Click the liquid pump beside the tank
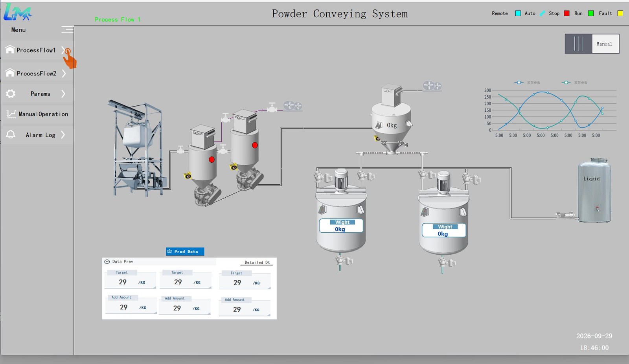The height and width of the screenshot is (364, 629). [565, 215]
